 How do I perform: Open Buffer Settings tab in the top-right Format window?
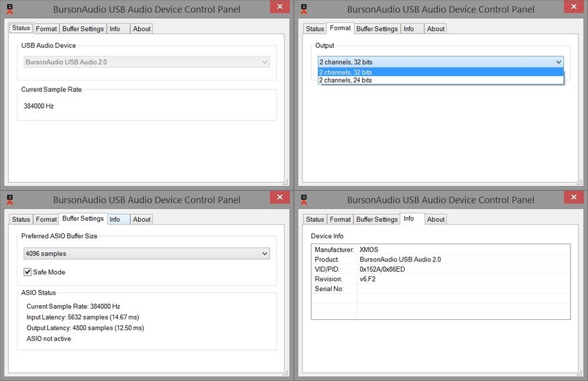tap(377, 29)
